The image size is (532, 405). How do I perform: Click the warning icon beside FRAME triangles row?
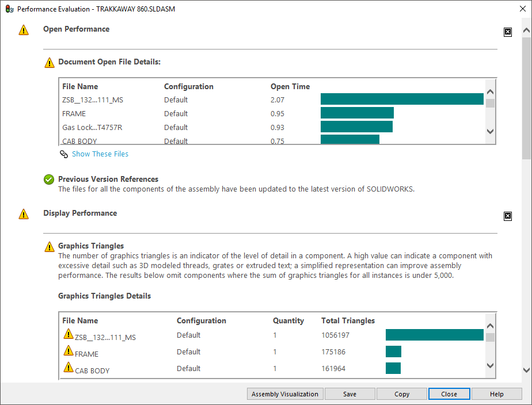tap(69, 350)
